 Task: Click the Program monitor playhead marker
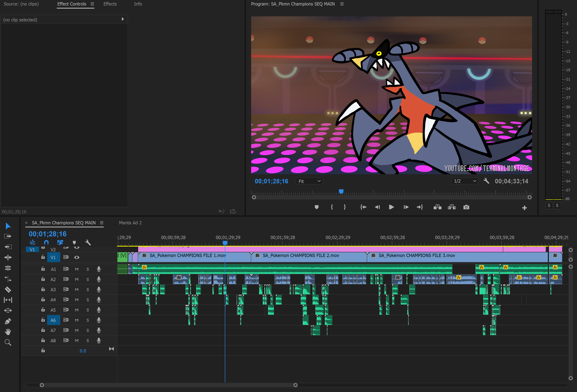tap(341, 191)
